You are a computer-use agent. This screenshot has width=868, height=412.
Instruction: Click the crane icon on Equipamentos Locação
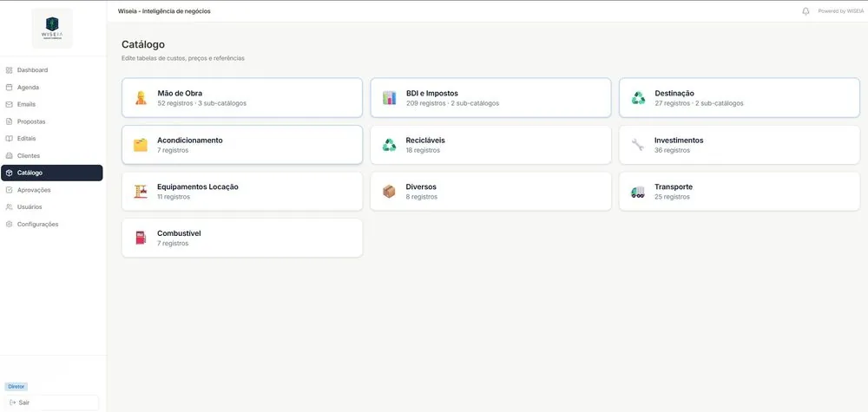pyautogui.click(x=140, y=192)
